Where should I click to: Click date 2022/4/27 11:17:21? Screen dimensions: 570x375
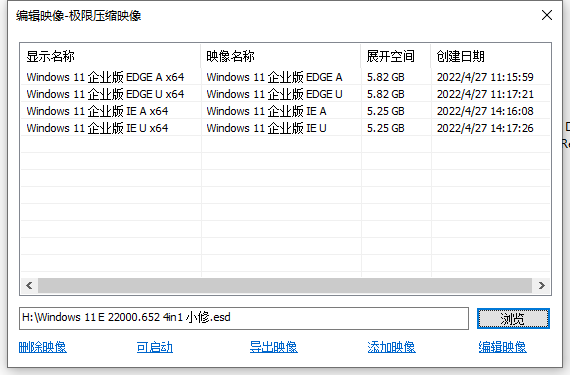(x=485, y=94)
